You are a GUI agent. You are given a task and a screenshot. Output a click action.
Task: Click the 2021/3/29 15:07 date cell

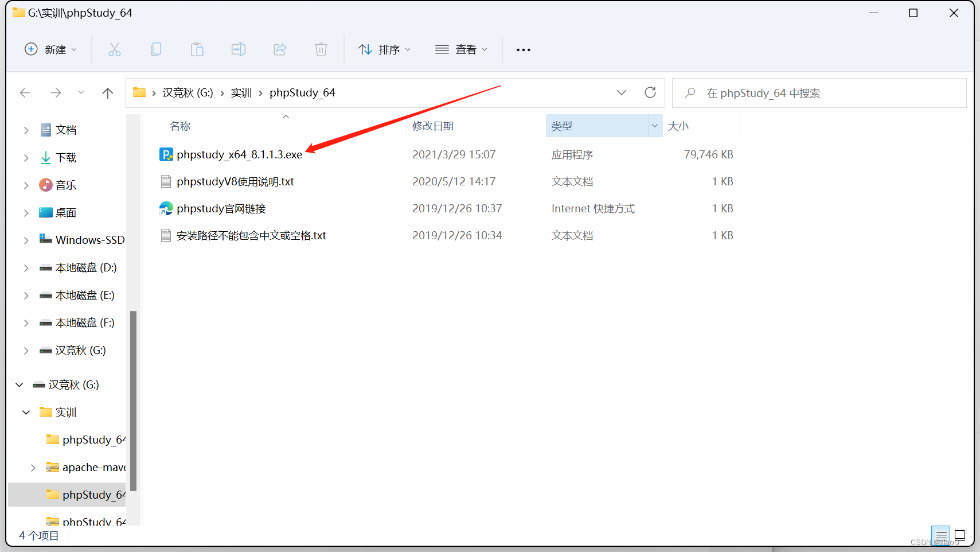tap(454, 154)
